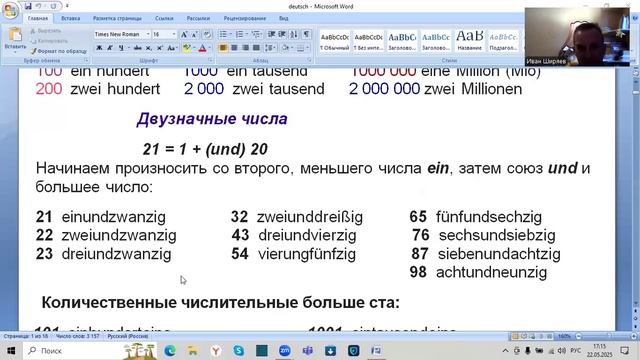Open Microsoft Teams from taskbar
The height and width of the screenshot is (360, 640).
click(x=307, y=351)
